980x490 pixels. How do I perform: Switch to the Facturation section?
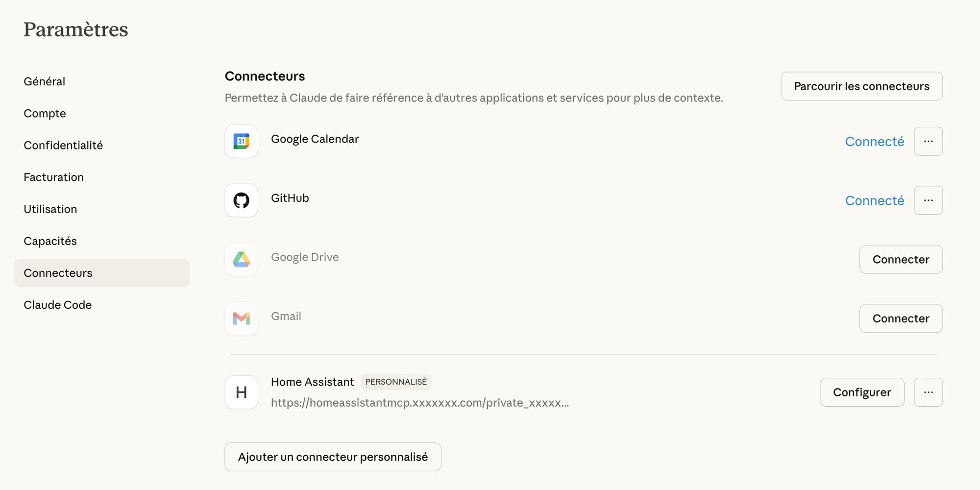[54, 177]
